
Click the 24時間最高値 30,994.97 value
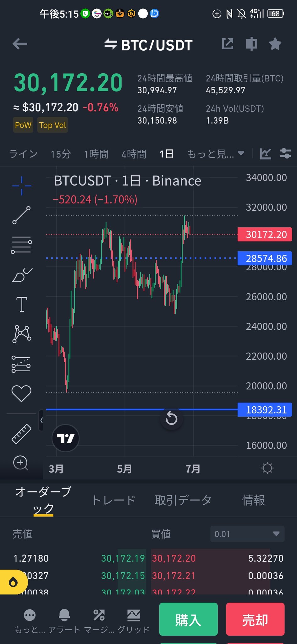pos(157,91)
